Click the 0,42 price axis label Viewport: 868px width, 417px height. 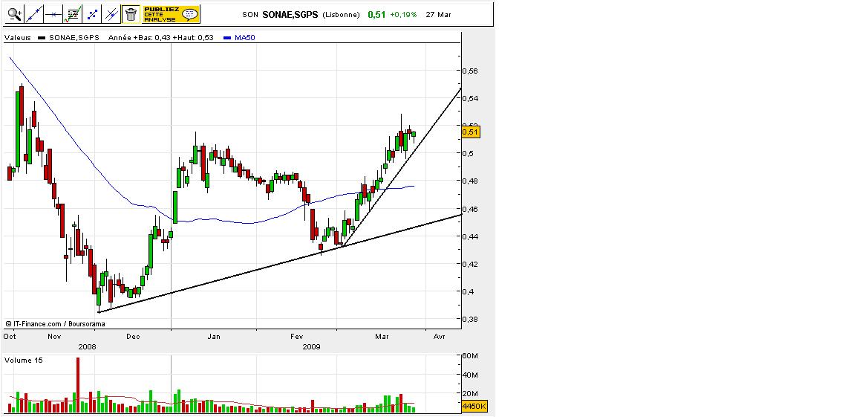tap(469, 264)
